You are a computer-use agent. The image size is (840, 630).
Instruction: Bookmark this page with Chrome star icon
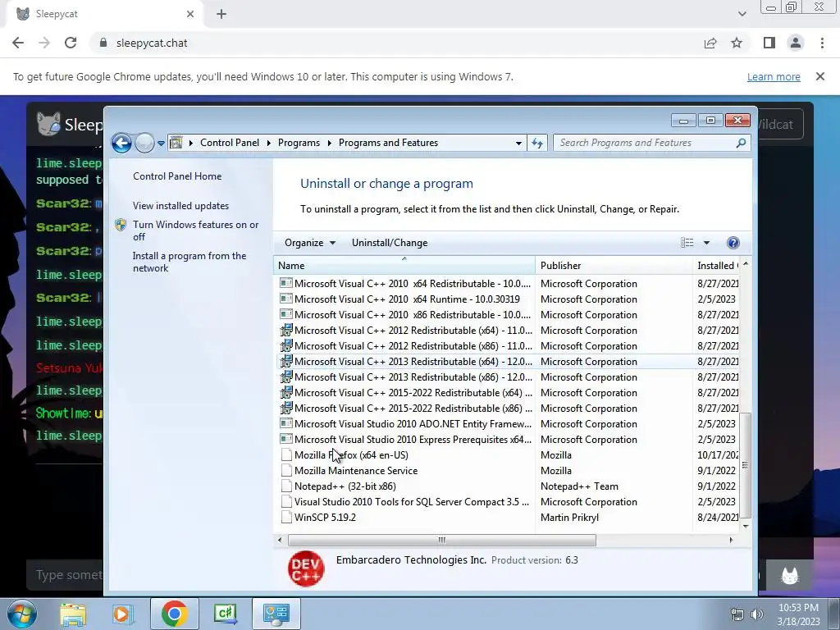click(737, 43)
